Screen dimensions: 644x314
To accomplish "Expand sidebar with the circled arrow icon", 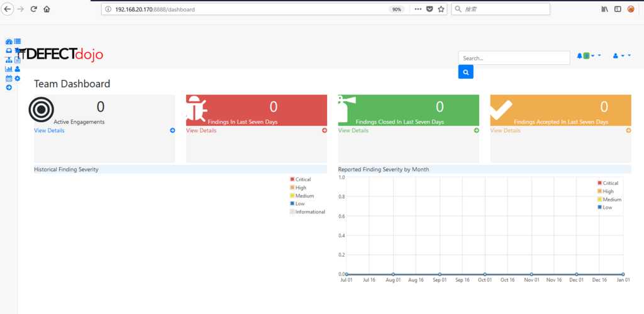I will [9, 87].
